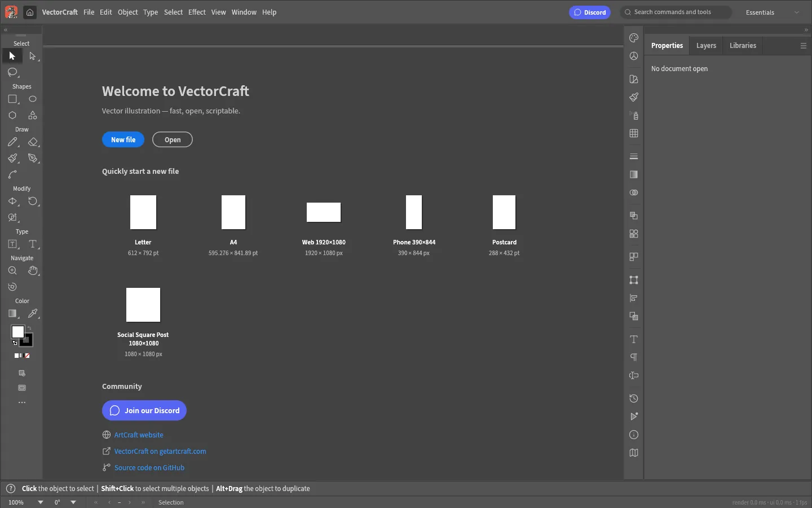Image resolution: width=812 pixels, height=508 pixels.
Task: Open the Paragraph panel icon
Action: [x=634, y=357]
